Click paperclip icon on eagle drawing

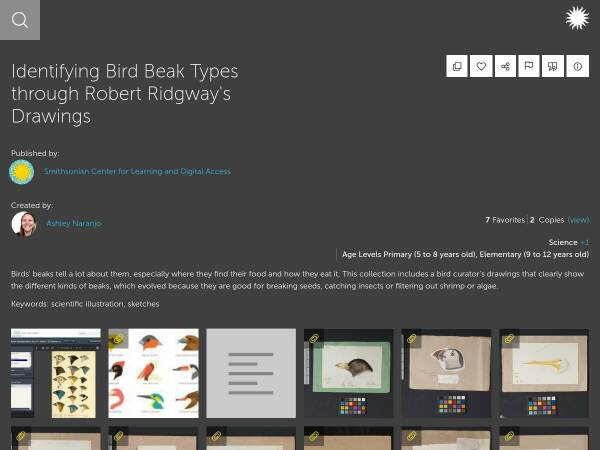314,338
